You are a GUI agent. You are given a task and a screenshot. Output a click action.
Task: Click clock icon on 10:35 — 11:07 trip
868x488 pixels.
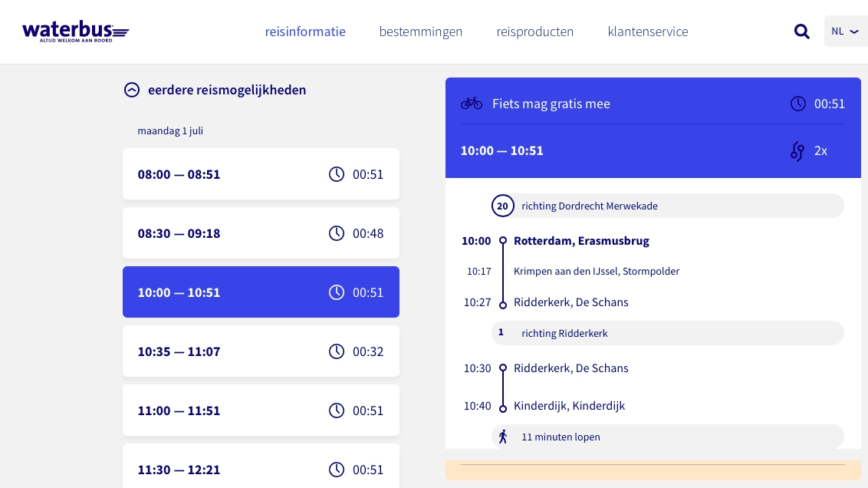(337, 351)
